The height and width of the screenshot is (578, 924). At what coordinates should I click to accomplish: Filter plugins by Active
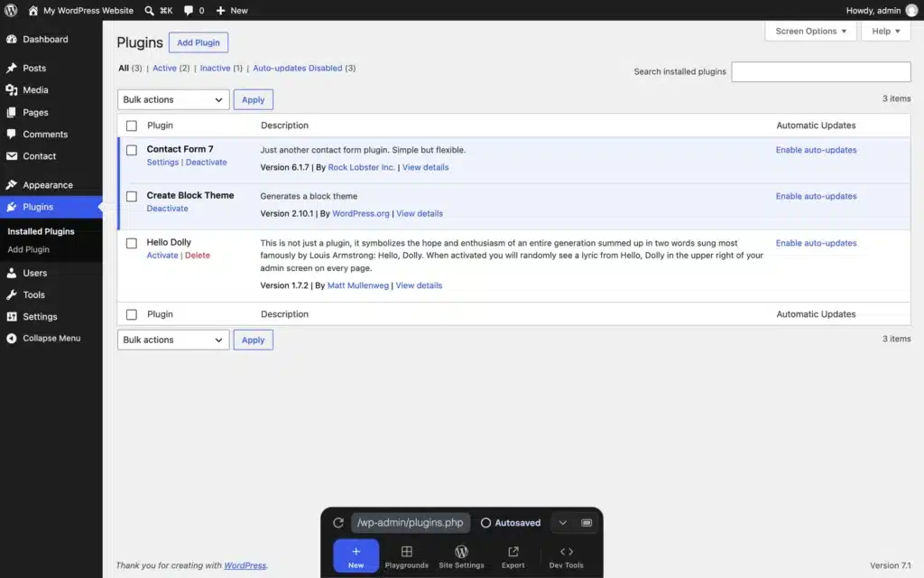point(164,68)
